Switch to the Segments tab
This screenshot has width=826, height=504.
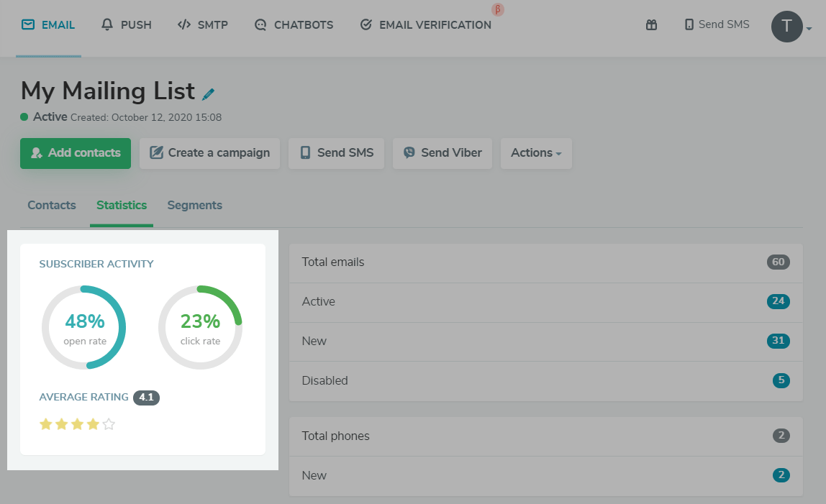[194, 205]
